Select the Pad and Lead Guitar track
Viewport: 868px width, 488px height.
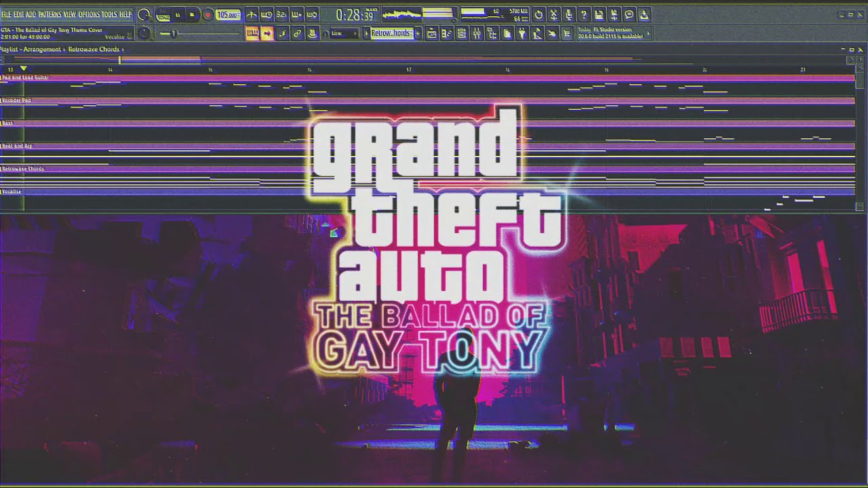coord(25,78)
